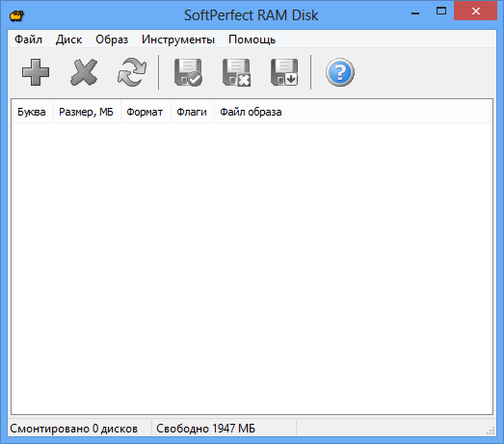
Task: Open the Образ menu
Action: tap(112, 39)
